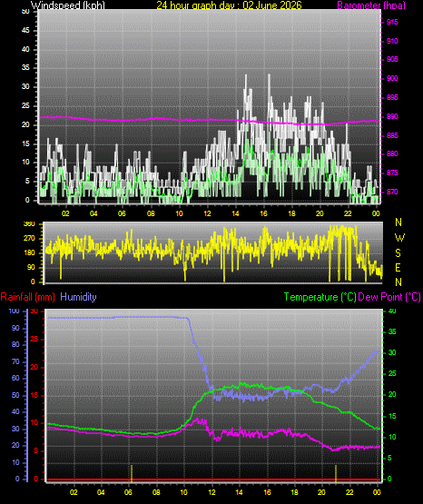Click barometer axis value "885"
The width and height of the screenshot is (423, 504).
(x=392, y=135)
